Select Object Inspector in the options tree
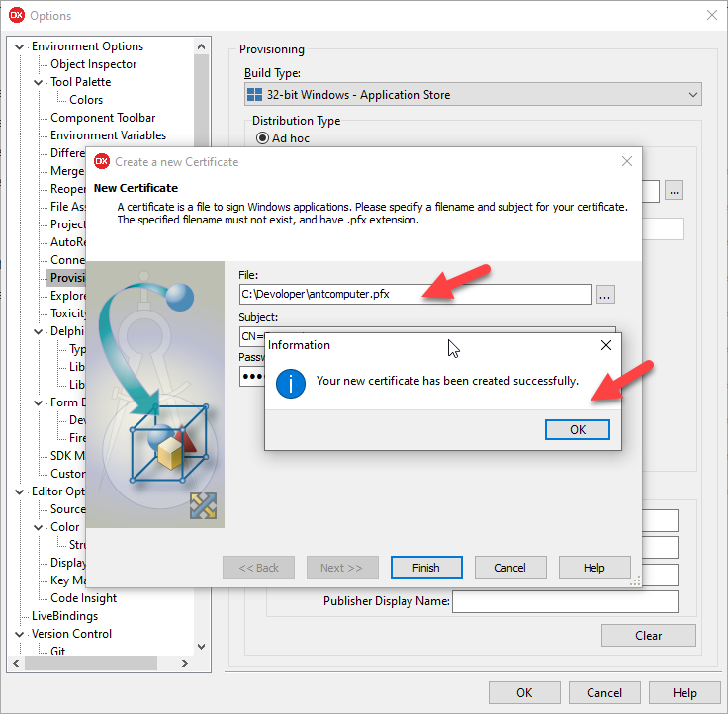The image size is (728, 714). coord(94,64)
